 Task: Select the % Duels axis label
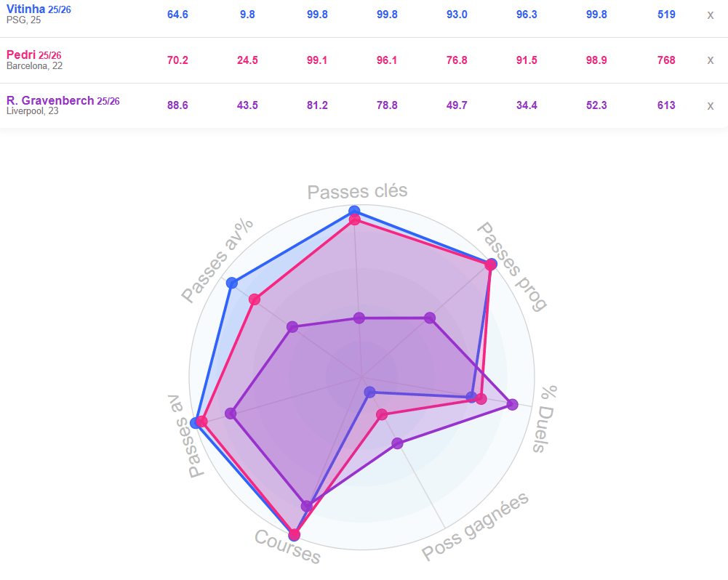545,419
